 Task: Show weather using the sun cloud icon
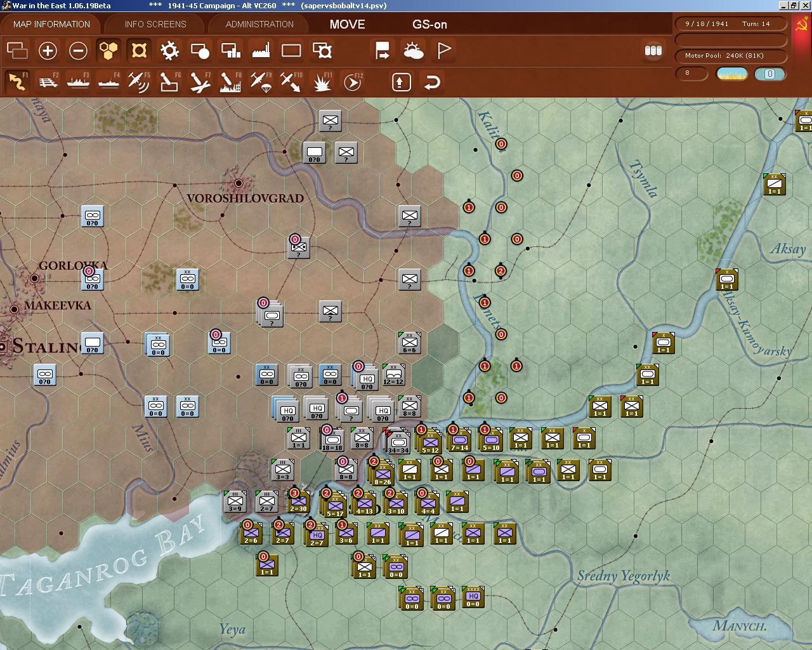pos(413,50)
